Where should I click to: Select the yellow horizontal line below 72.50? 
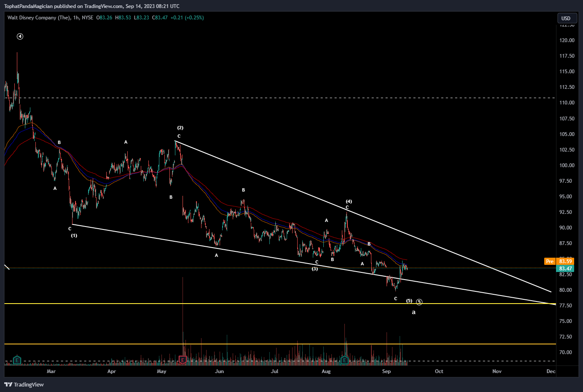click(x=280, y=344)
